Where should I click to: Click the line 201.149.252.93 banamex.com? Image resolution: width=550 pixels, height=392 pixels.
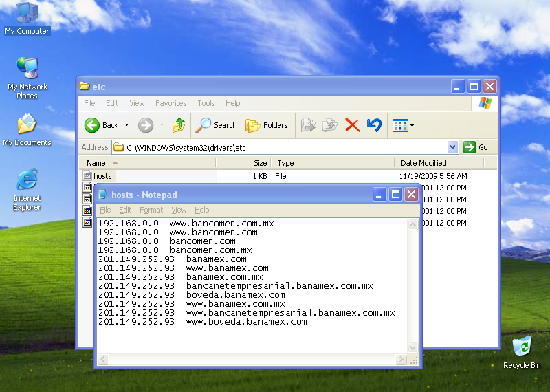173,259
